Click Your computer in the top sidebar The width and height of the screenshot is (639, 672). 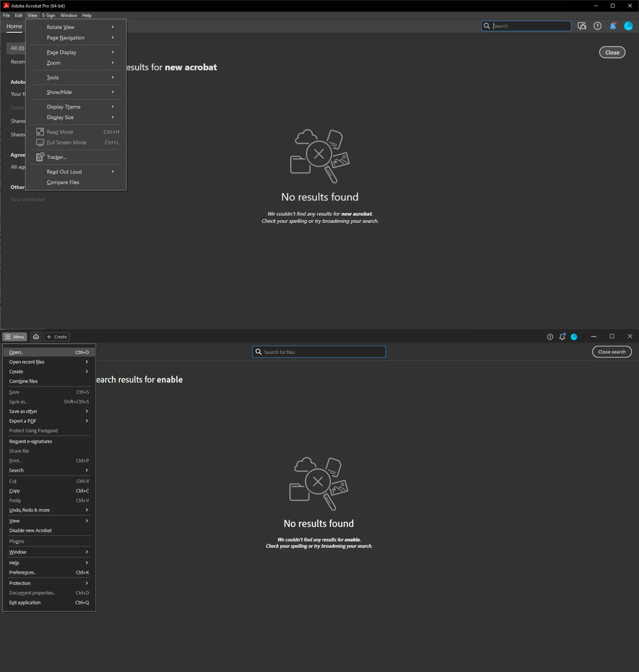tap(28, 199)
